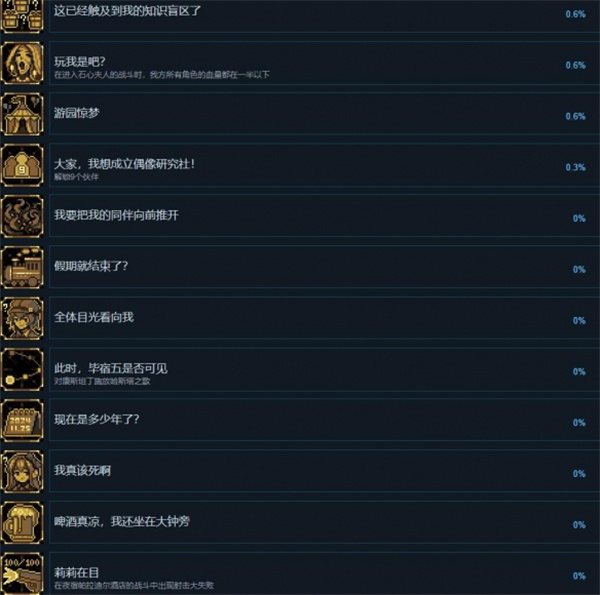
Task: Click 大家，我想成立偶像研究社! achievement title
Action: click(x=124, y=164)
